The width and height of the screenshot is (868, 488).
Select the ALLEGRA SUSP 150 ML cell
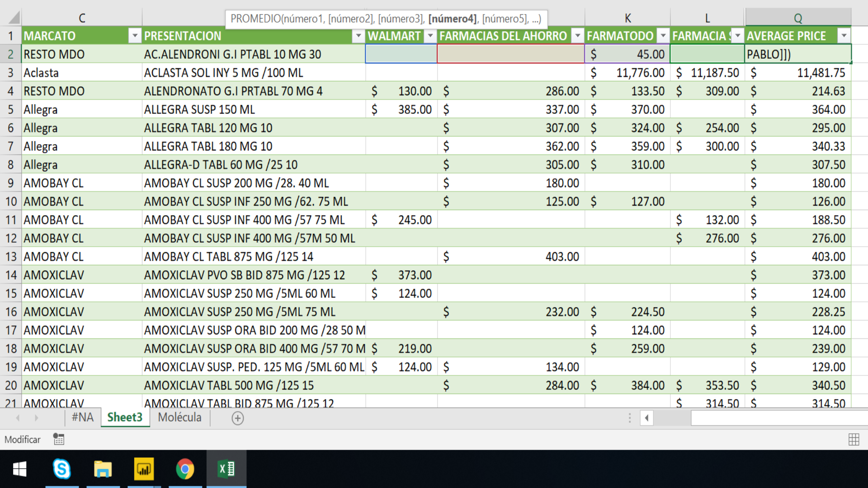pyautogui.click(x=254, y=109)
